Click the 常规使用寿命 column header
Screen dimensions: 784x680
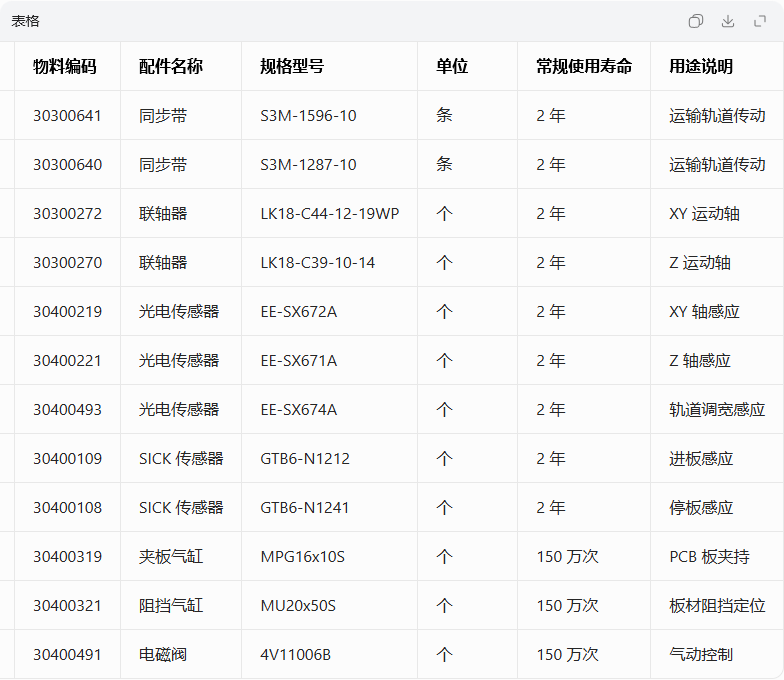coord(584,66)
